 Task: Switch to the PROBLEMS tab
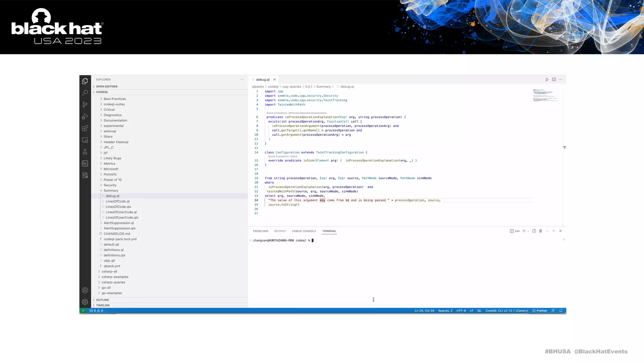click(x=260, y=231)
